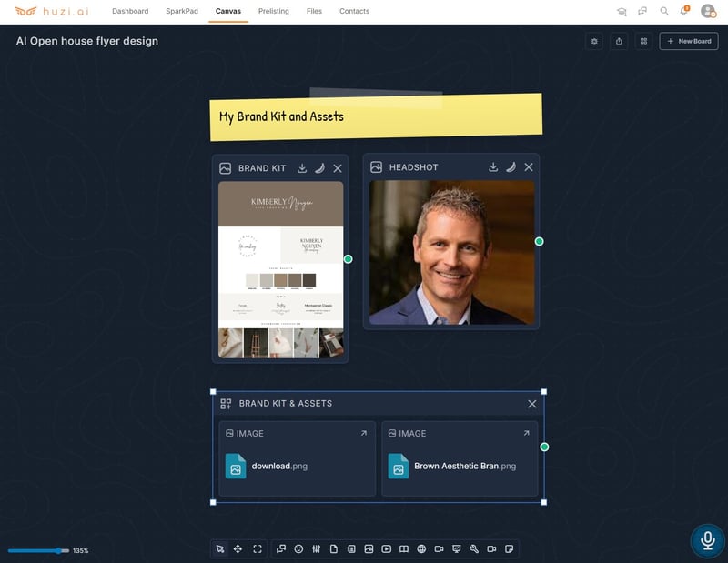Open board settings gear icon
This screenshot has width=728, height=563.
(594, 41)
